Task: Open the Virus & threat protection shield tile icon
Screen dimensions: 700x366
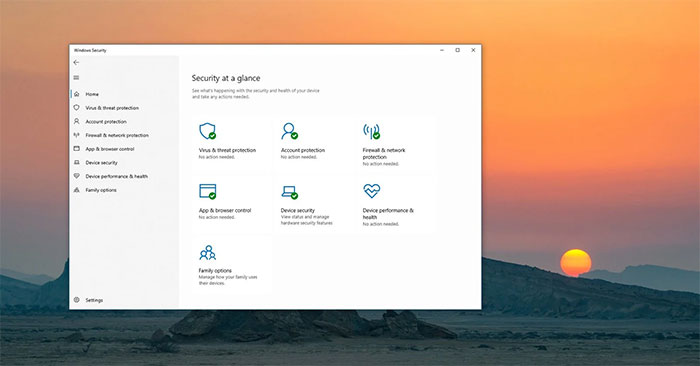Action: coord(208,131)
